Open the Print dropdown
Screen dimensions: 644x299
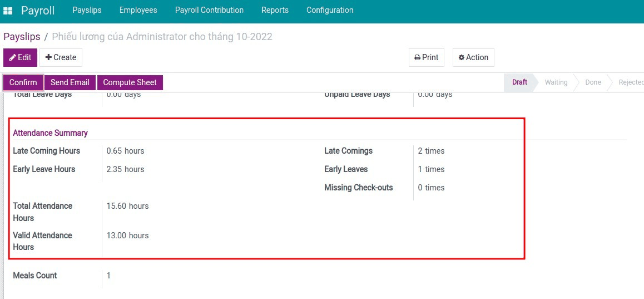(x=427, y=57)
